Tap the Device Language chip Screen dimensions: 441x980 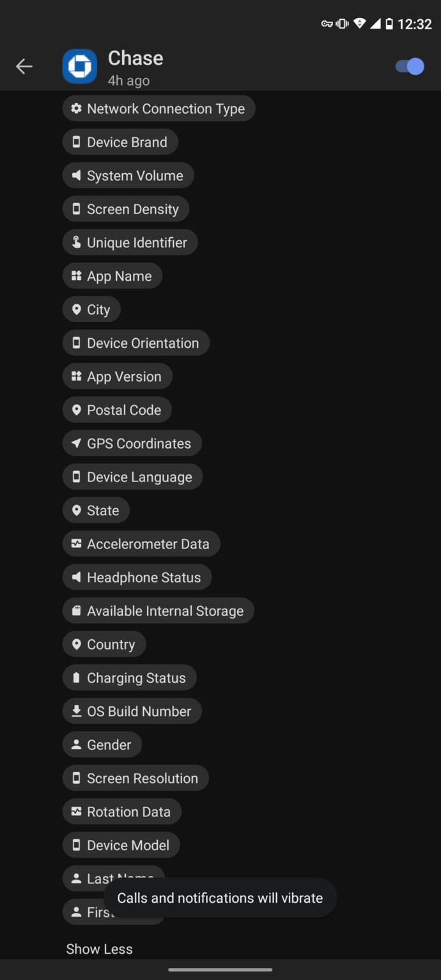(x=132, y=478)
